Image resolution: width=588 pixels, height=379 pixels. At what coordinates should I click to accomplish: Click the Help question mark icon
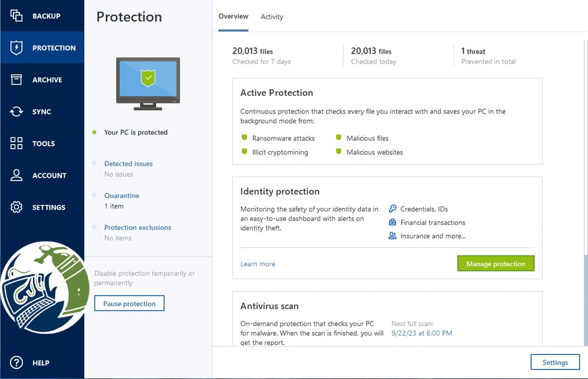pos(16,363)
